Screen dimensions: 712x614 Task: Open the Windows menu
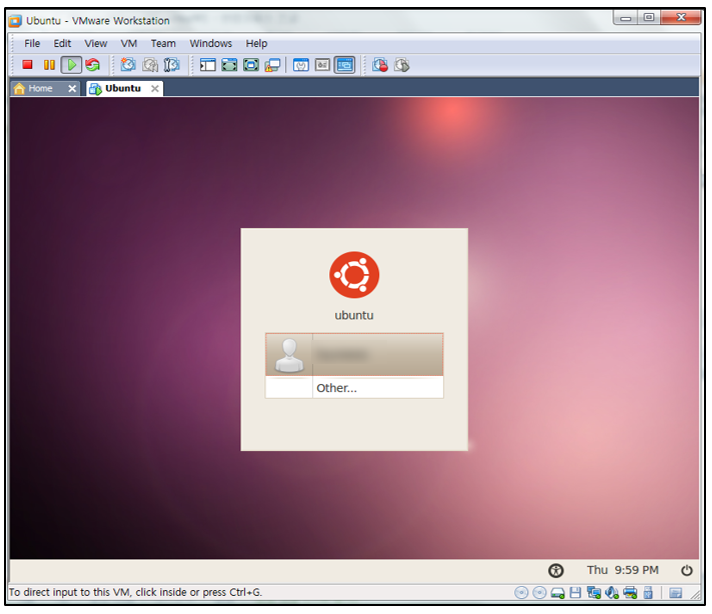211,44
